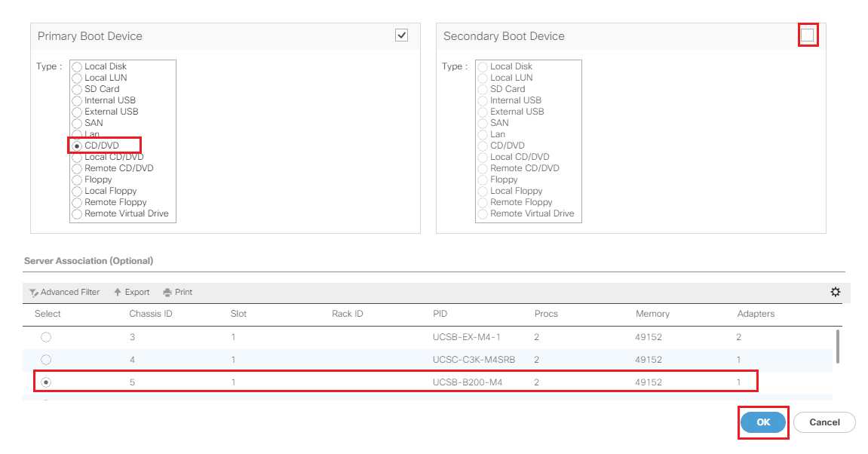
Task: Choose Local CD/DVD under Secondary Boot Device
Action: point(483,158)
